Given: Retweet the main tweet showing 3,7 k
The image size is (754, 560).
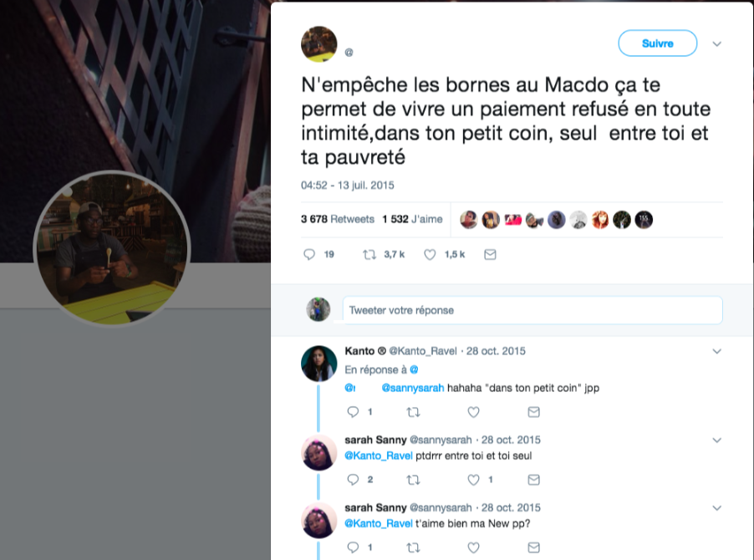Looking at the screenshot, I should 369,254.
